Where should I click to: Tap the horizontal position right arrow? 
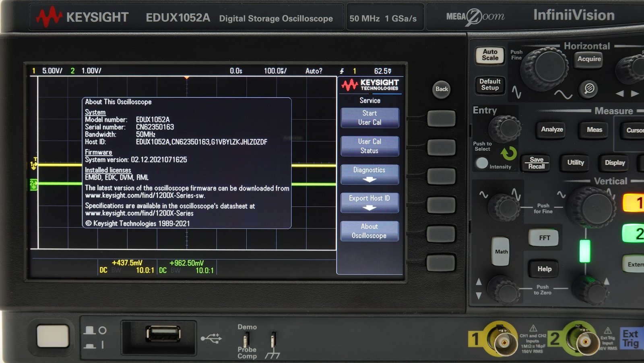pyautogui.click(x=635, y=93)
